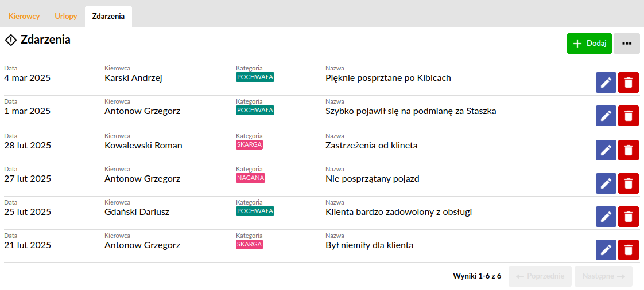Edit the 'Zastrzeżenia od klineta' event

606,150
